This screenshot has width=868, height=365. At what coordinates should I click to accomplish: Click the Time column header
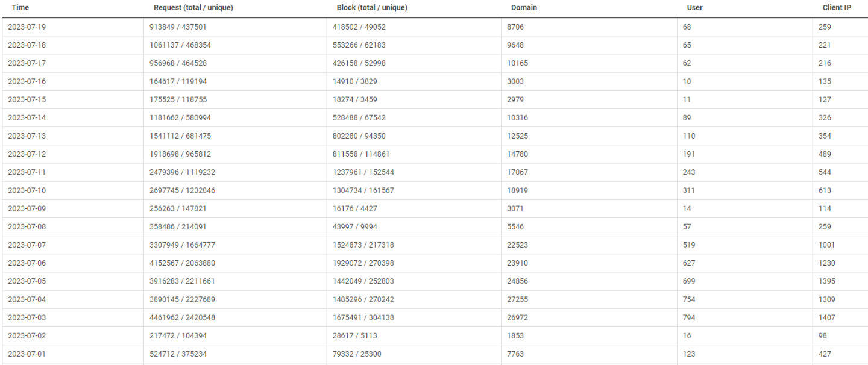[20, 8]
